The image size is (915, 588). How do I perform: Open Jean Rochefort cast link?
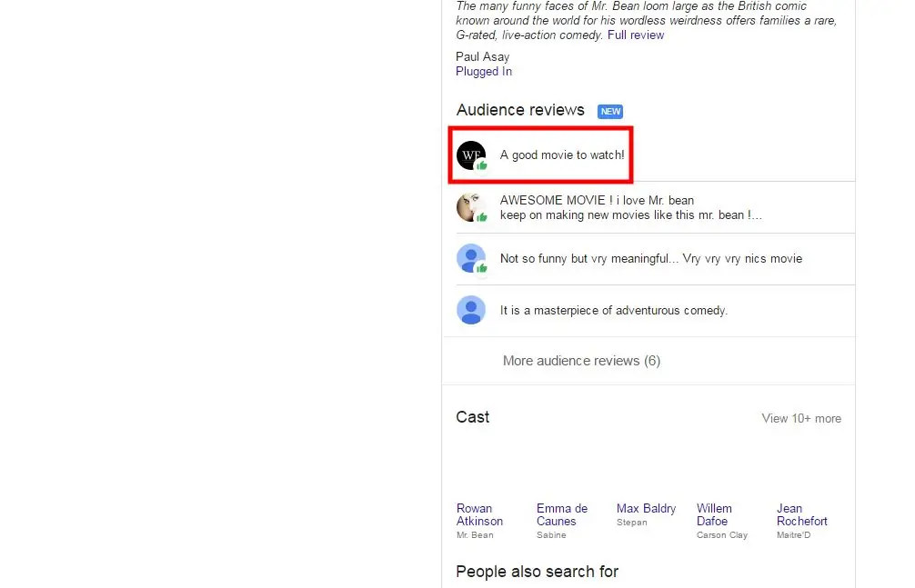(802, 514)
